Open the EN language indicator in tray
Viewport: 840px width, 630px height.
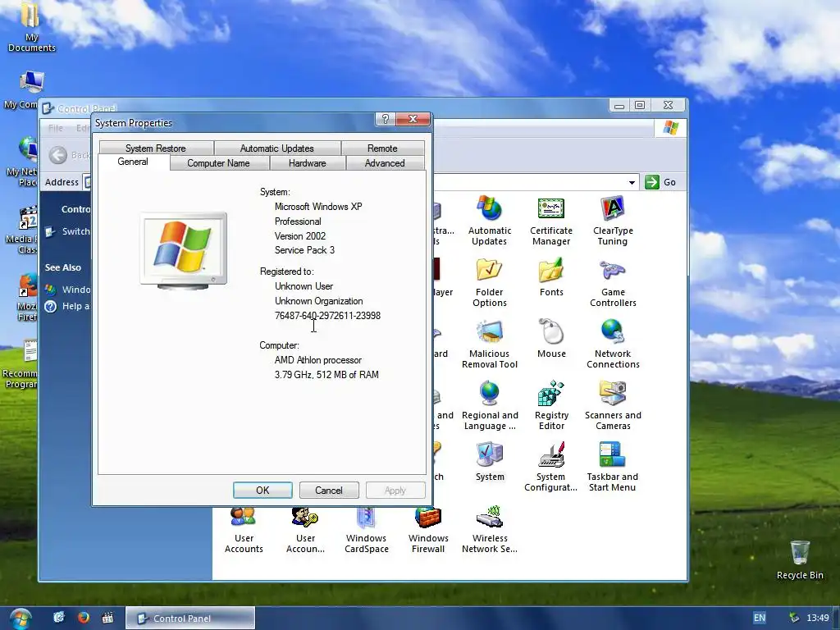(760, 618)
